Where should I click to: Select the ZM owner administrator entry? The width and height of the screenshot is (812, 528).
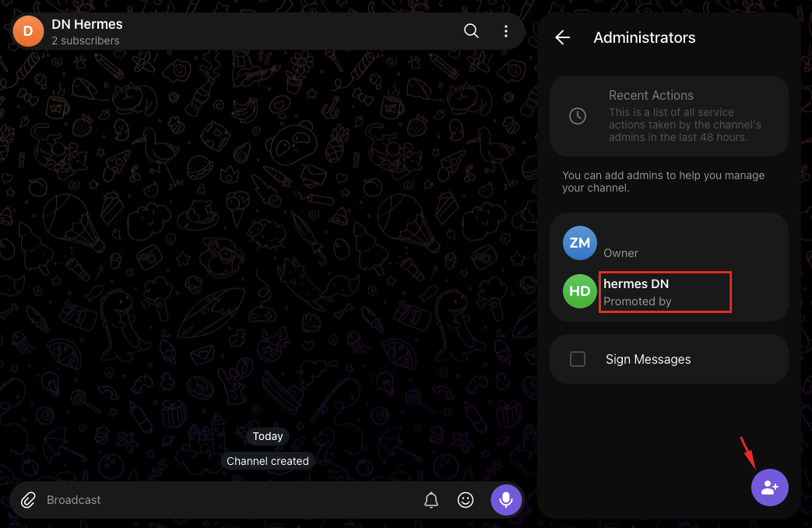tap(669, 243)
